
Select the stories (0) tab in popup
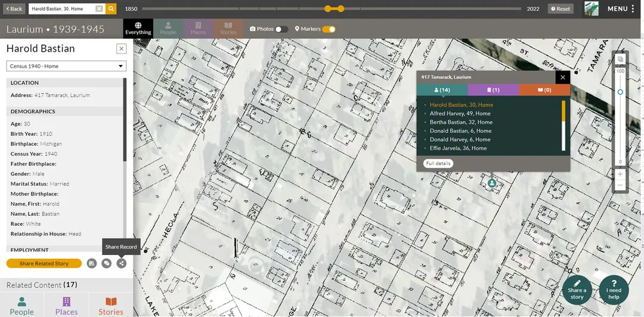[544, 89]
